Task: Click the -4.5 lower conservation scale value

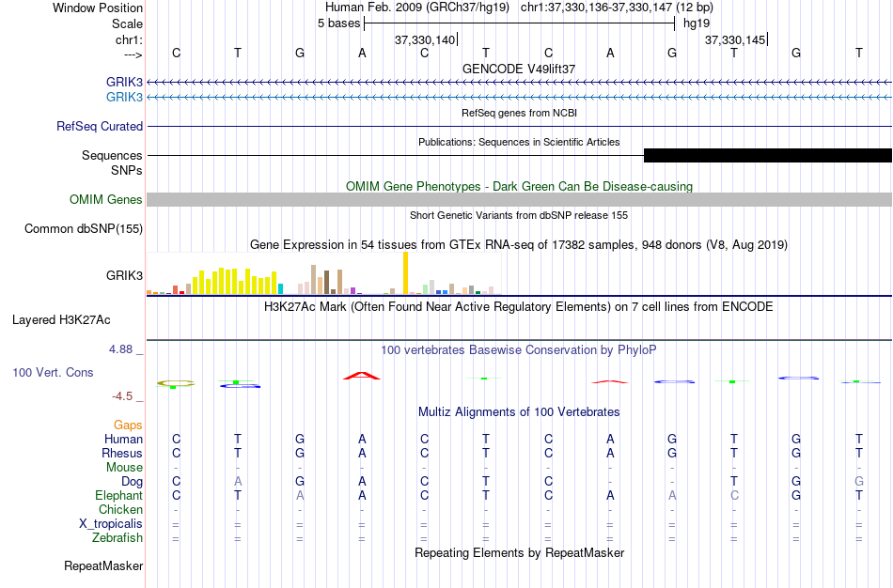Action: [x=122, y=396]
